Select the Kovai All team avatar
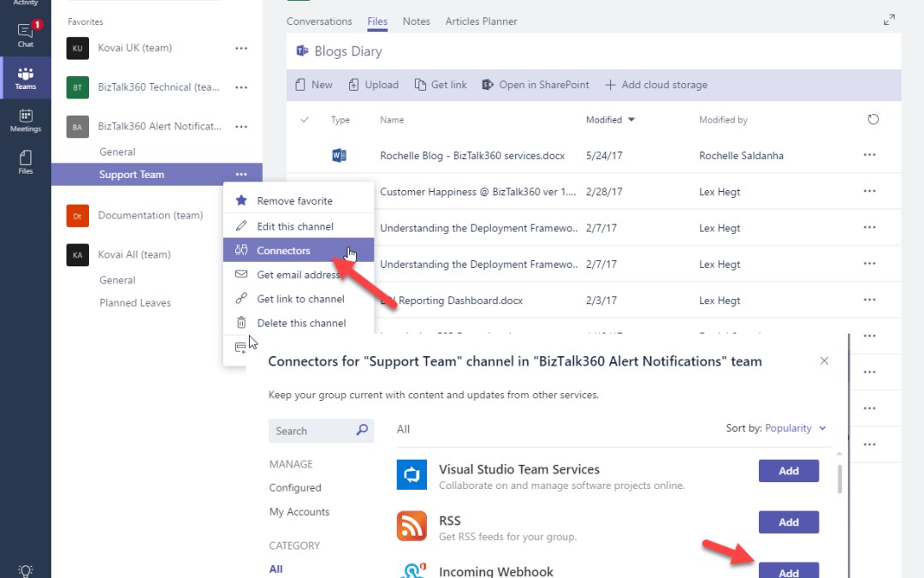Image resolution: width=924 pixels, height=578 pixels. (78, 255)
